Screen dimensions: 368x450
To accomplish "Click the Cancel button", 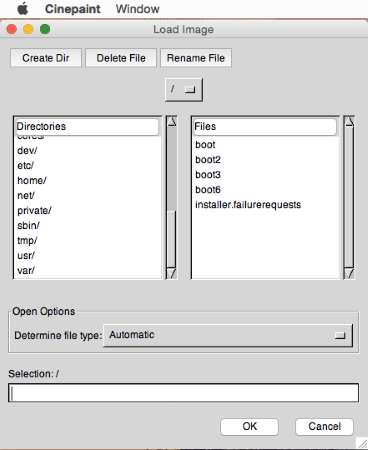I will (324, 426).
